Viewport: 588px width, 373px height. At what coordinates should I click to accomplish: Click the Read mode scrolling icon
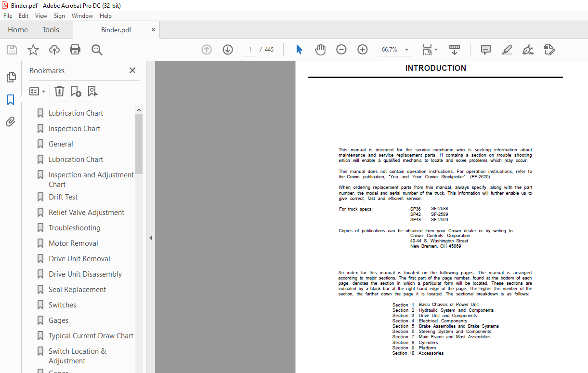(x=455, y=50)
